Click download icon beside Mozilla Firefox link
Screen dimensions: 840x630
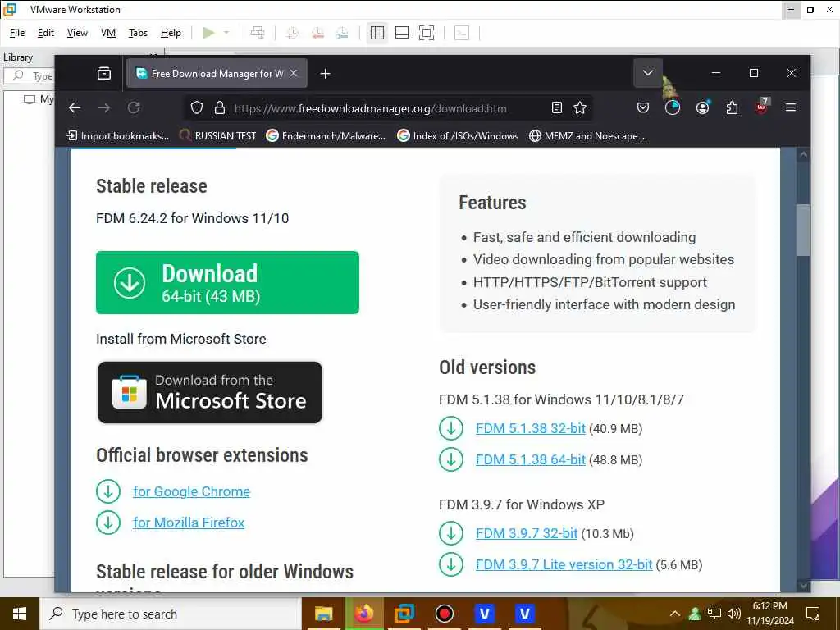point(108,523)
